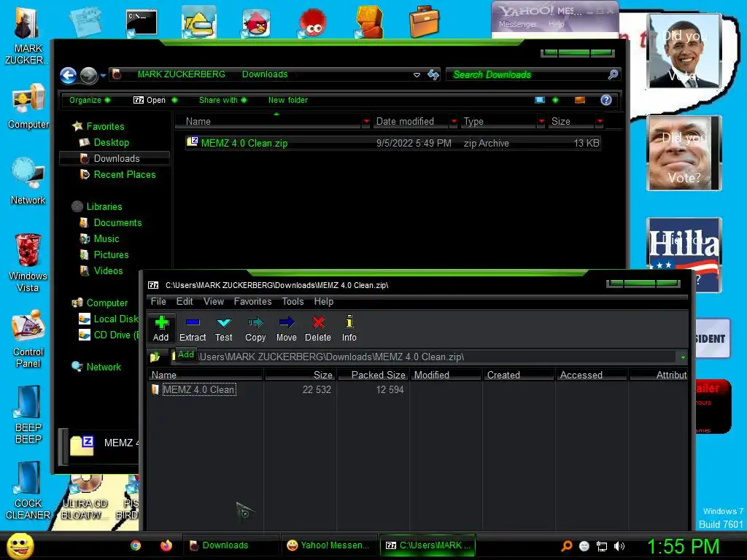The image size is (747, 560).
Task: Open the Type column filter dropdown
Action: (x=541, y=122)
